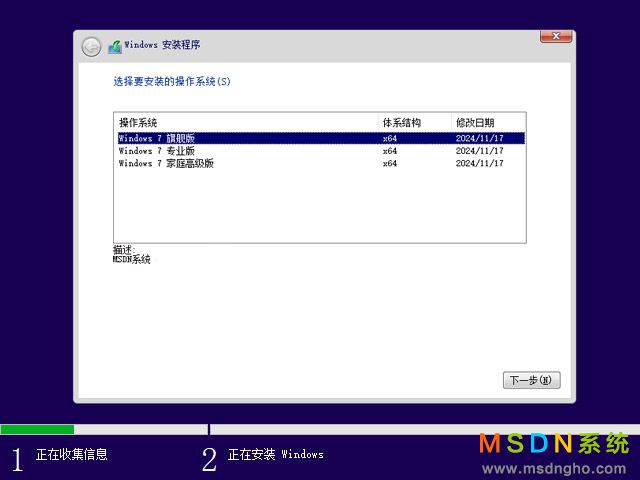Click the 2024/11/17 date of 家庭高级版 row
640x480 pixels.
click(x=480, y=163)
